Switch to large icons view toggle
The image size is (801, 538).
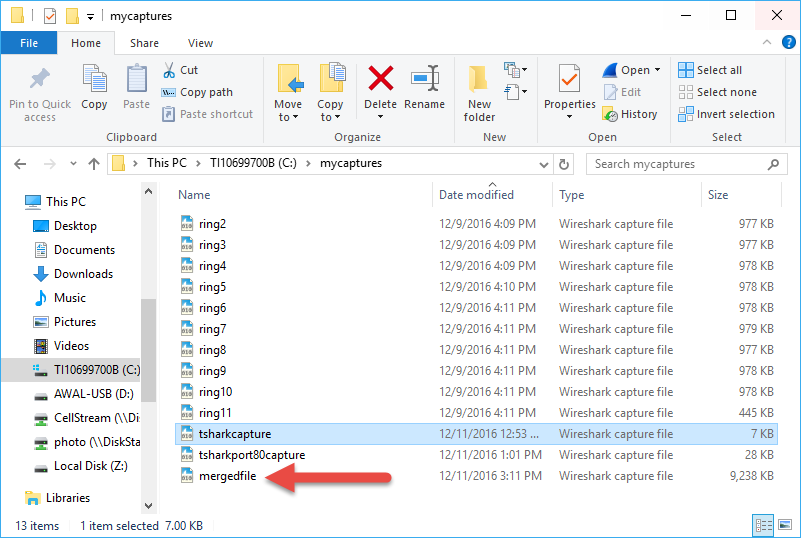[783, 525]
